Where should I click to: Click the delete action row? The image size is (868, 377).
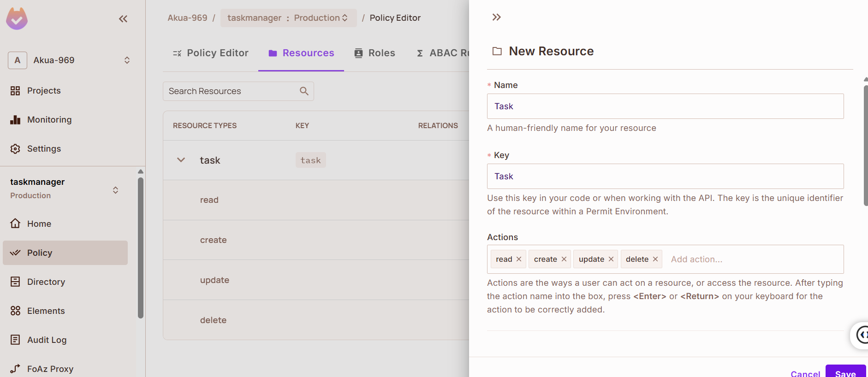coord(316,320)
